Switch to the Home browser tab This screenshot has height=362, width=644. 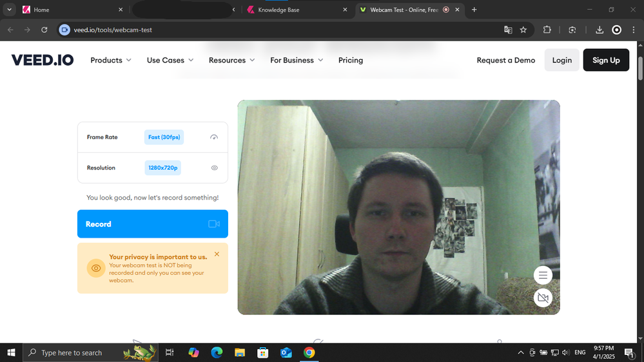(72, 10)
